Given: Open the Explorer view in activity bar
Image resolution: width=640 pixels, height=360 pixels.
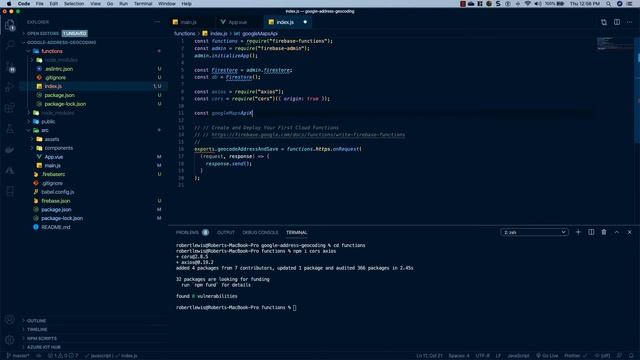Looking at the screenshot, I should point(10,25).
